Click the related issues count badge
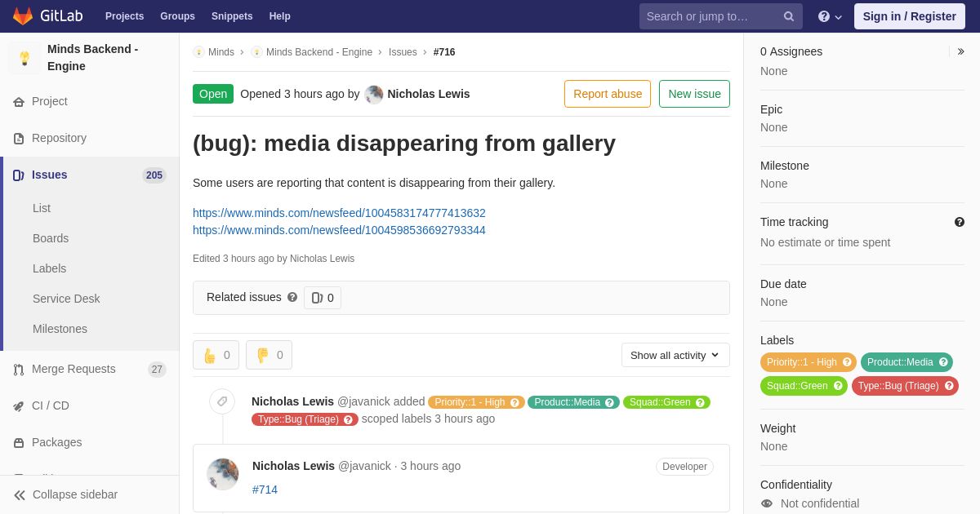Viewport: 980px width, 514px height. tap(323, 298)
